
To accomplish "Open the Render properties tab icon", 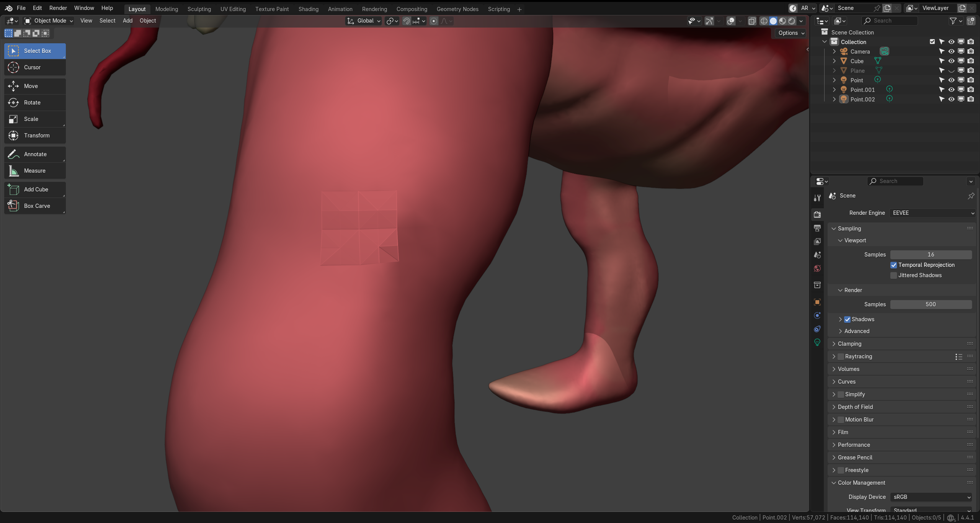I will pos(817,214).
